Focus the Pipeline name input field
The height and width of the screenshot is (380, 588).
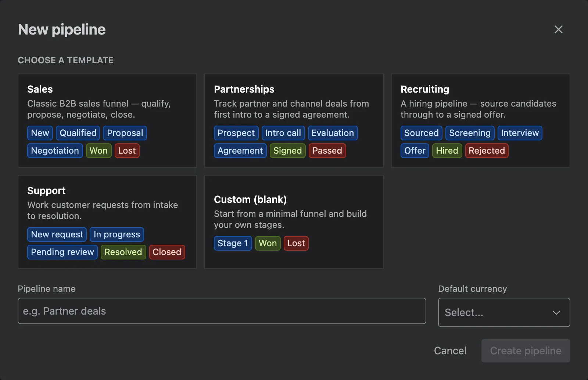pyautogui.click(x=222, y=311)
